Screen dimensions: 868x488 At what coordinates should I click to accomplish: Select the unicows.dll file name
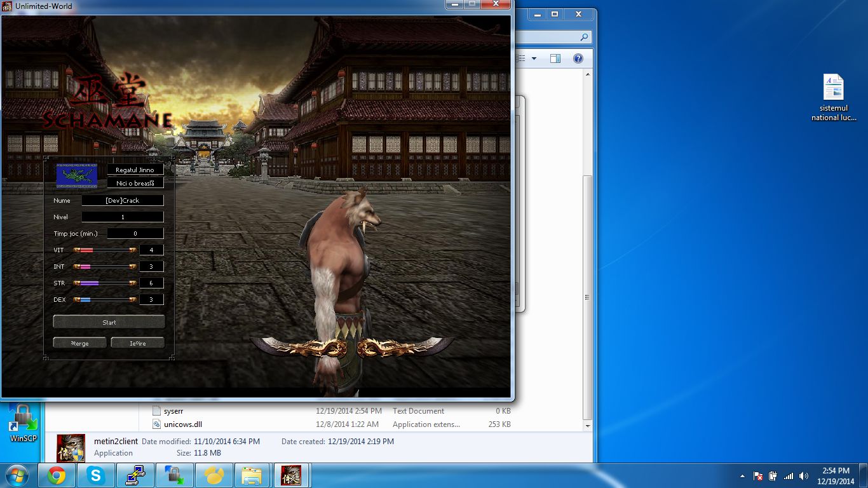coord(183,424)
